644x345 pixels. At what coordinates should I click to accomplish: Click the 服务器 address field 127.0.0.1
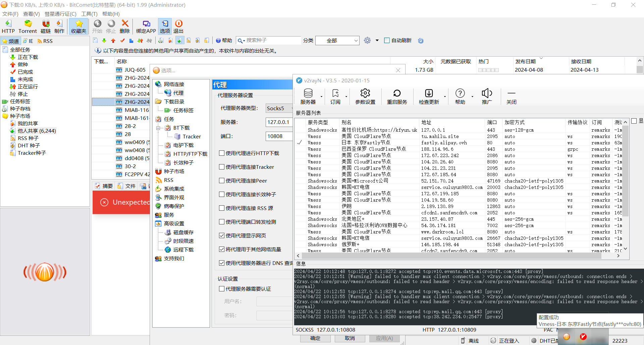(x=279, y=122)
